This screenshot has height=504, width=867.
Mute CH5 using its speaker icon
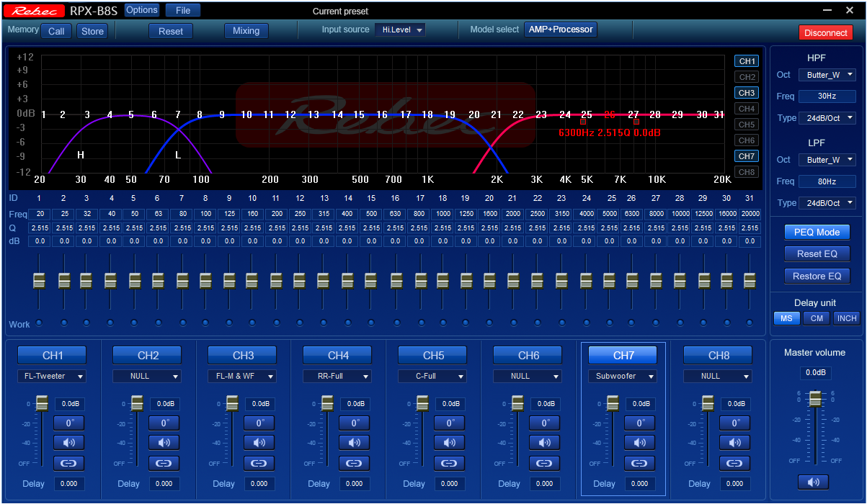(x=450, y=443)
